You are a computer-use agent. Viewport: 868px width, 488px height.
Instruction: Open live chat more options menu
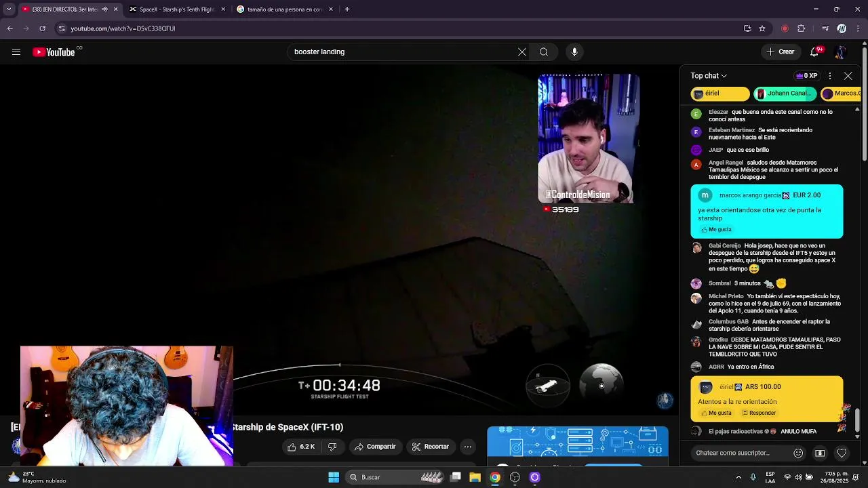[830, 76]
